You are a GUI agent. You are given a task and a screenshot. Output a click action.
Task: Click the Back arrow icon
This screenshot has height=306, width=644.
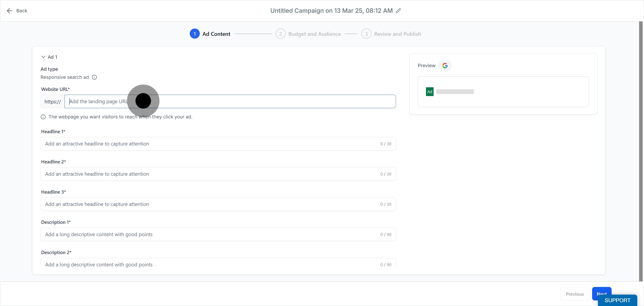9,11
